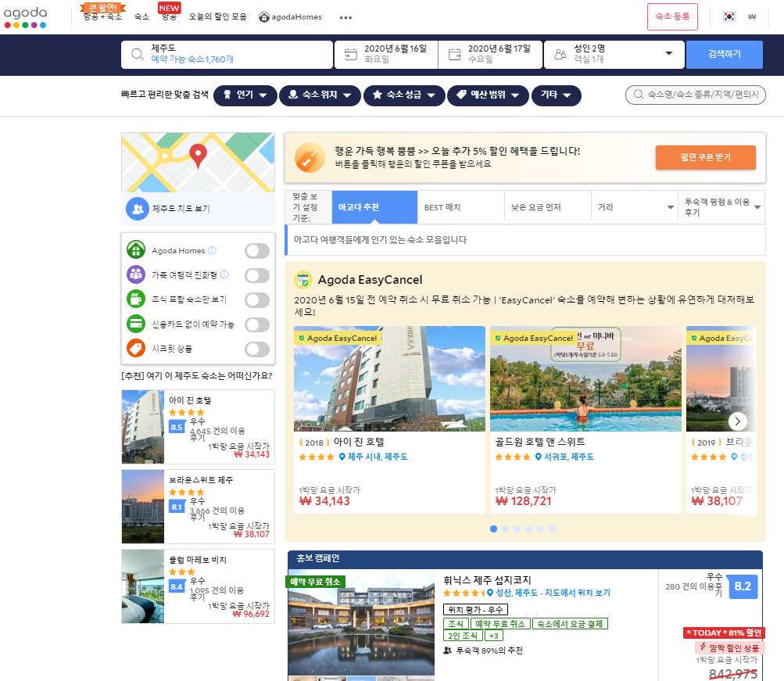This screenshot has height=681, width=784.
Task: Click the secret deal orange tag icon
Action: 136,348
